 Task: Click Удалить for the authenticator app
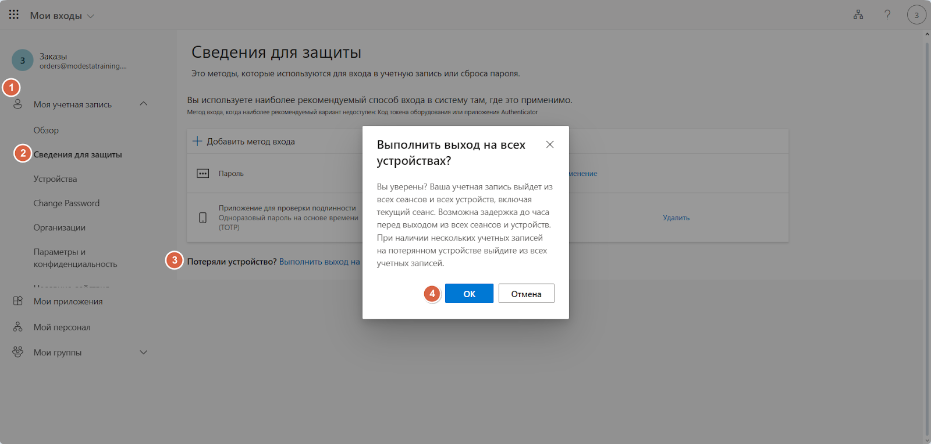click(676, 218)
